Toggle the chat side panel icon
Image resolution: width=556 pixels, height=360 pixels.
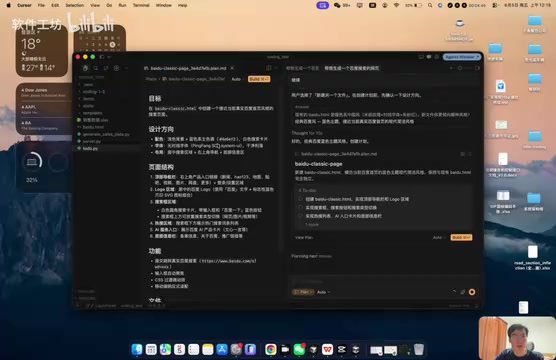pos(477,68)
